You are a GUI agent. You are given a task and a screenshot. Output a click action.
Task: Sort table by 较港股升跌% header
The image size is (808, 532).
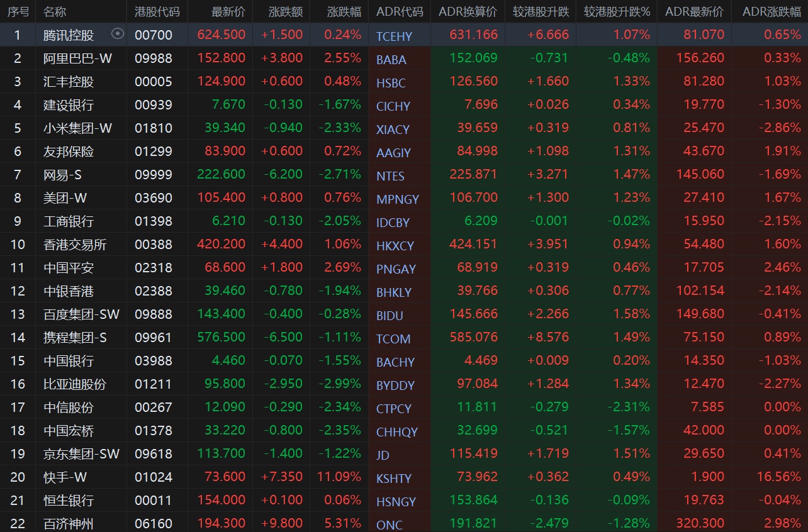[x=617, y=12]
